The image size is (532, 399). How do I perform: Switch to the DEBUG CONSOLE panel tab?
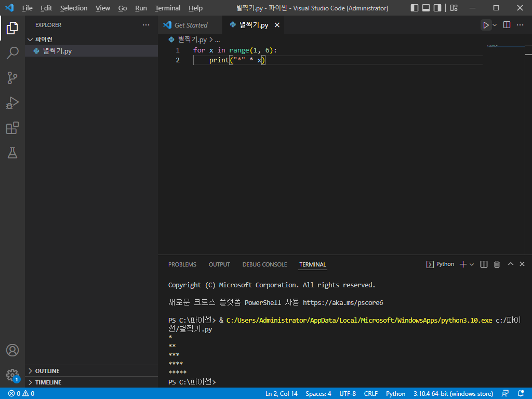264,264
